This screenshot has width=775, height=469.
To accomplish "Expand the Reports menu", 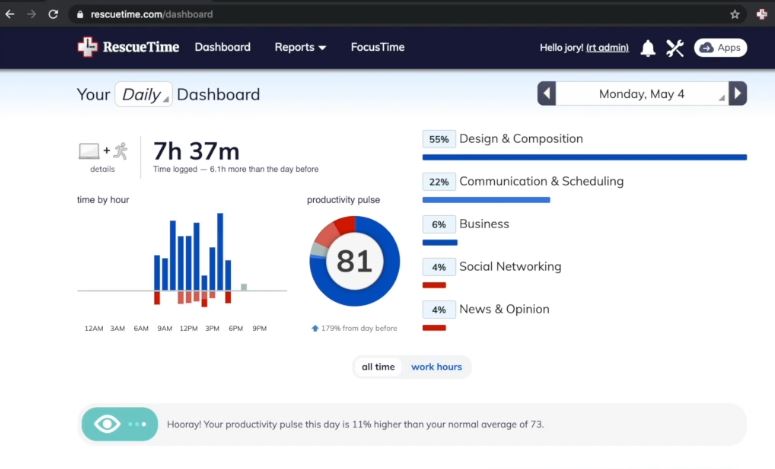I will tap(300, 47).
